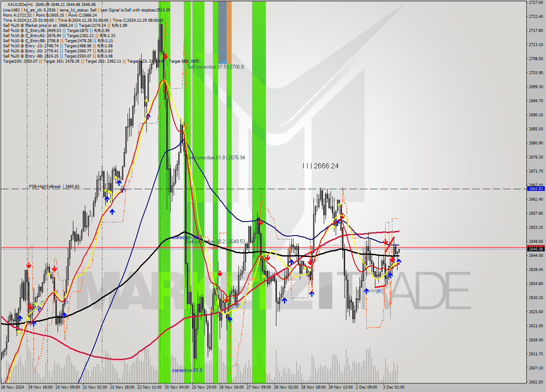Click 2680.90 on the price axis
Screen dimensions: 546x392
[x=535, y=143]
